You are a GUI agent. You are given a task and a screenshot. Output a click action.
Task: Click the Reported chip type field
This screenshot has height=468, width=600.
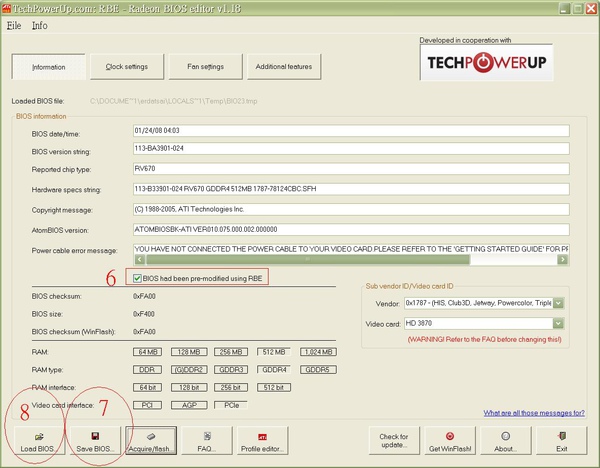point(351,169)
